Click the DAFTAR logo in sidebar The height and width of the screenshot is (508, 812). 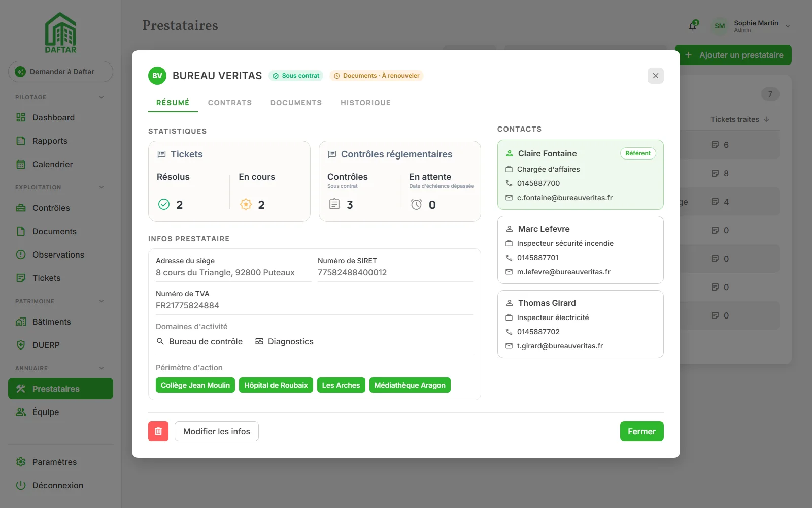(x=60, y=33)
